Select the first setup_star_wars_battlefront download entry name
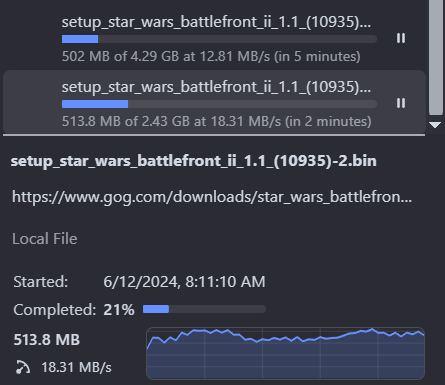Screen dimensions: 445x385 216,22
